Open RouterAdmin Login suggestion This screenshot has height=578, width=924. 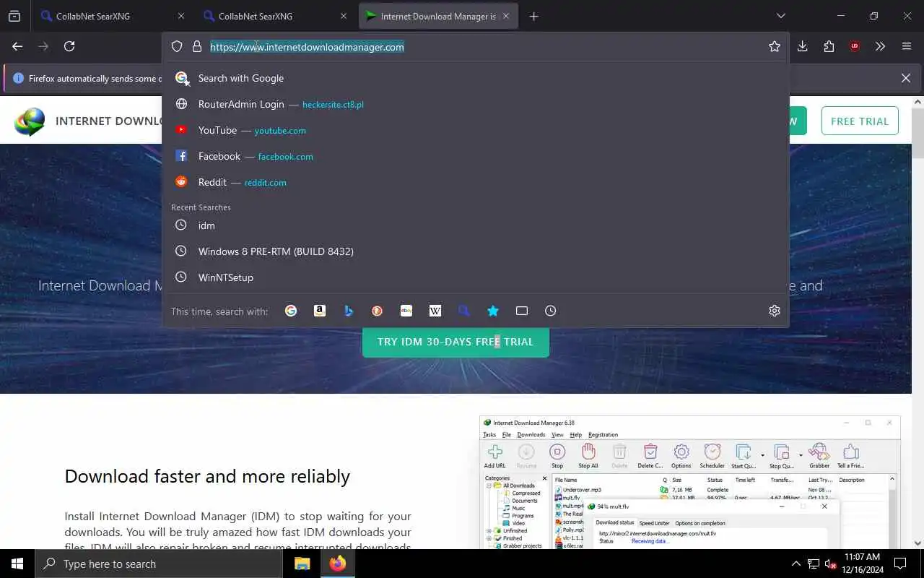[x=476, y=104]
